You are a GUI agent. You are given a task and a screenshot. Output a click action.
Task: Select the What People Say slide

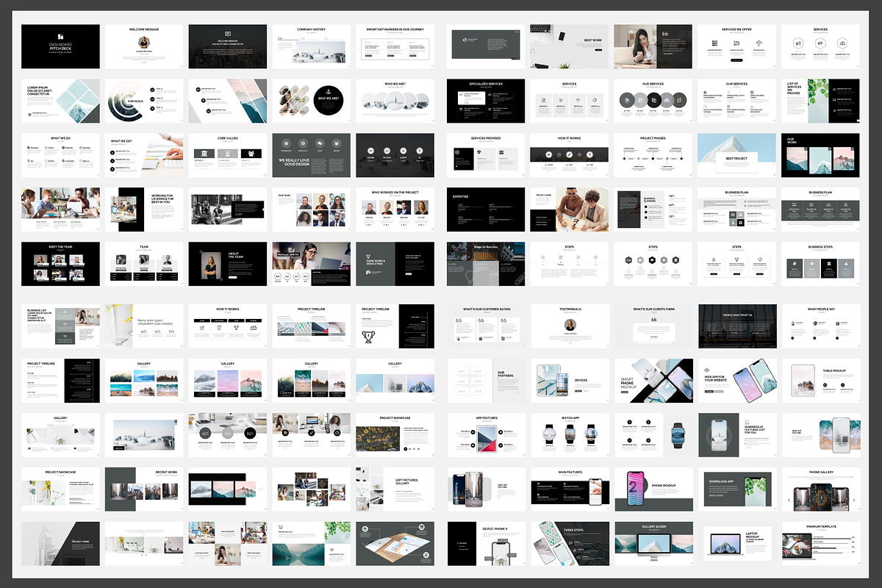(x=820, y=326)
